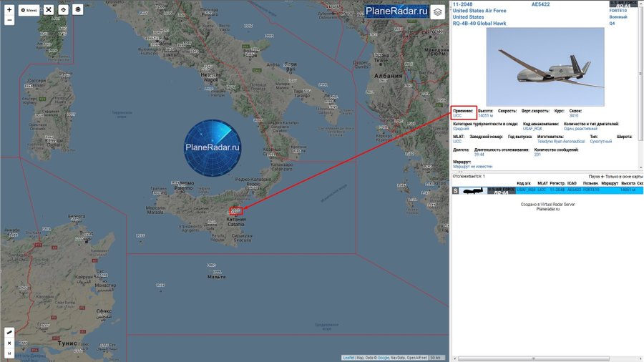This screenshot has width=644, height=362.
Task: Click the Тунис city label on map
Action: 67,343
